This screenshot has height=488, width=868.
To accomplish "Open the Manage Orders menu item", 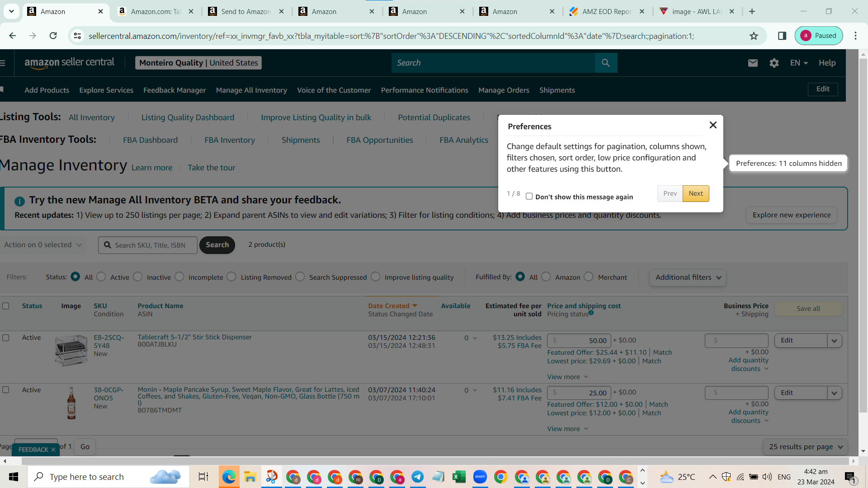I will click(504, 90).
